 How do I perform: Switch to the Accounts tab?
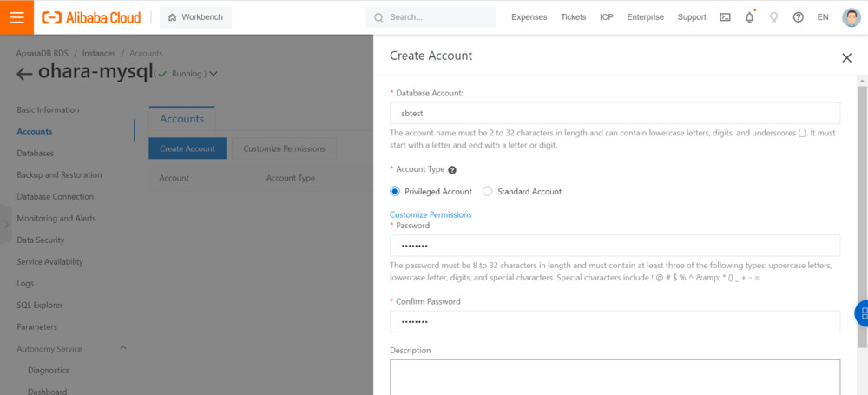pos(181,119)
